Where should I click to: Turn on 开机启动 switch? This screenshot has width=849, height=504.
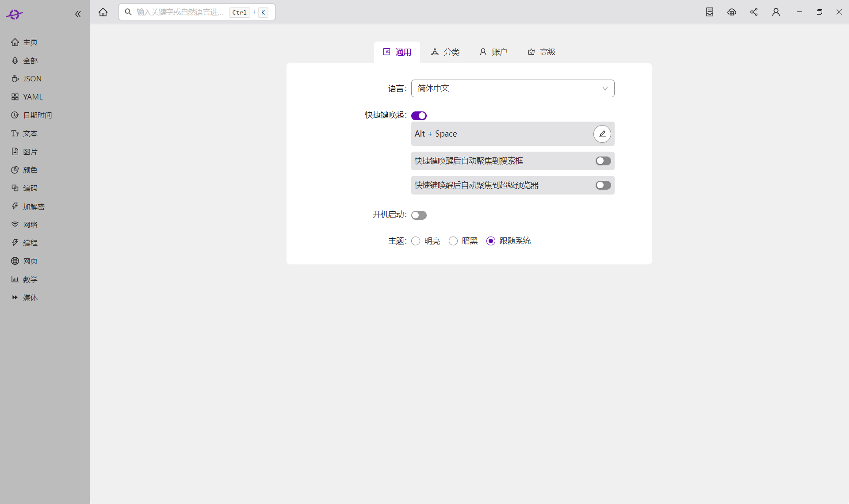[x=419, y=215]
